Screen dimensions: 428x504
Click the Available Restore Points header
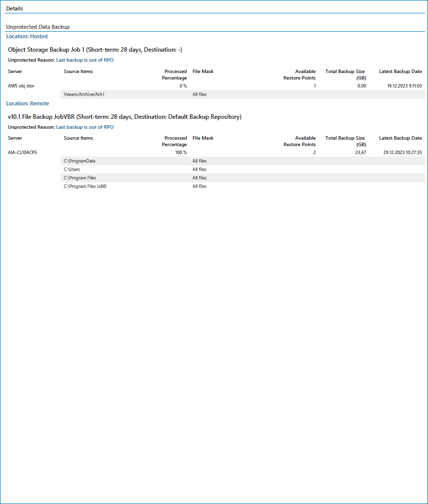pyautogui.click(x=299, y=75)
